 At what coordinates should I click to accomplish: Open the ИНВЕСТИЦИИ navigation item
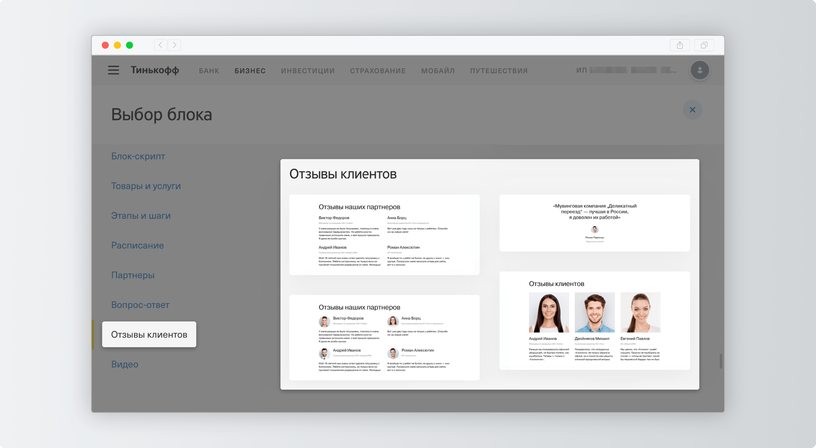(x=308, y=71)
